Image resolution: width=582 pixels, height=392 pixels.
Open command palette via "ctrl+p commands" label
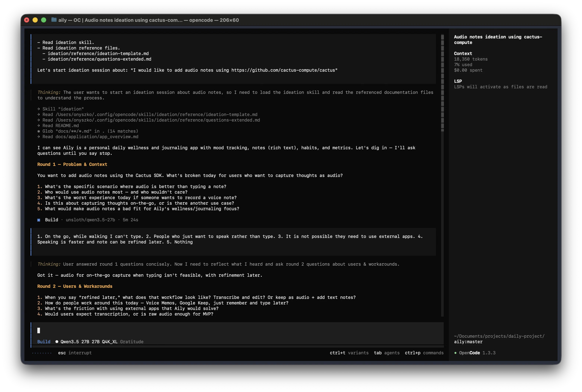424,353
